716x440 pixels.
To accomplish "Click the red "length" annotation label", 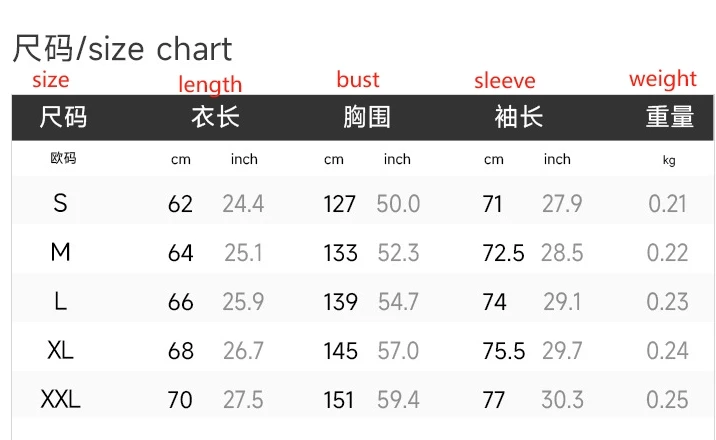I will point(210,85).
